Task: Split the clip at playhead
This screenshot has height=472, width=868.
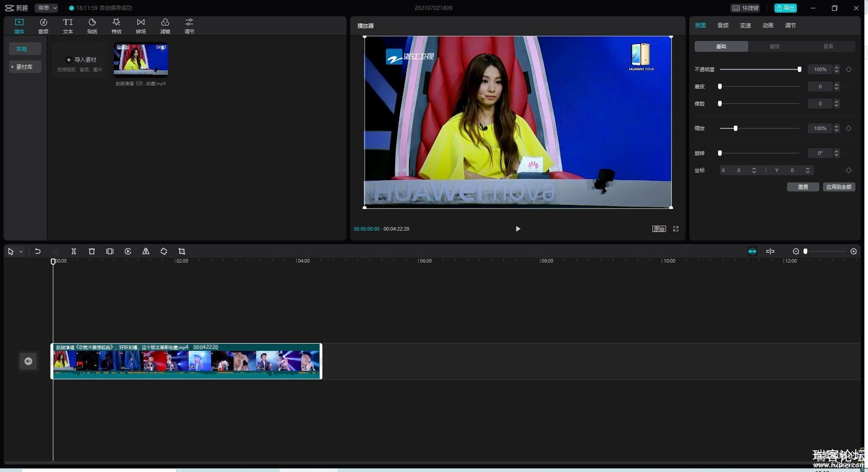Action: tap(74, 251)
